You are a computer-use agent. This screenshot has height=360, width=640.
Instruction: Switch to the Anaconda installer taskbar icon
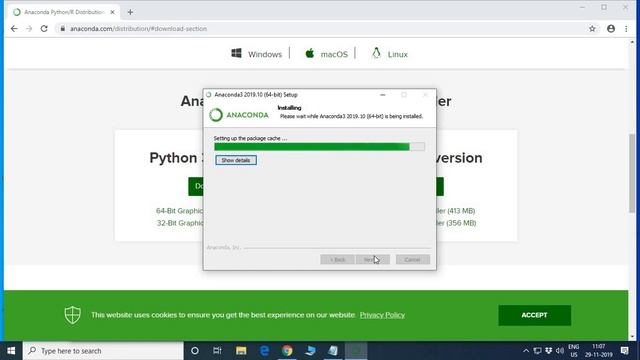[356, 351]
